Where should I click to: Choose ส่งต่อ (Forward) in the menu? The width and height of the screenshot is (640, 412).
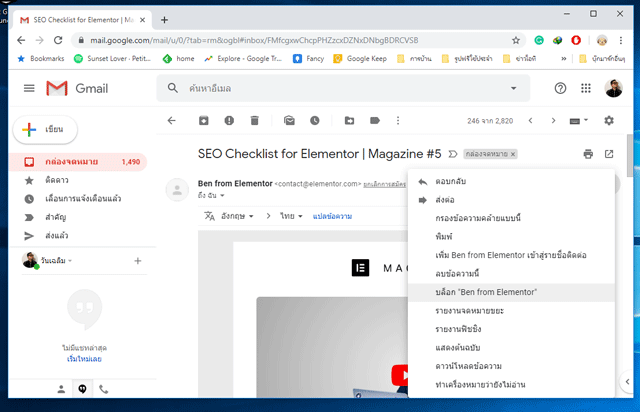[x=511, y=200]
